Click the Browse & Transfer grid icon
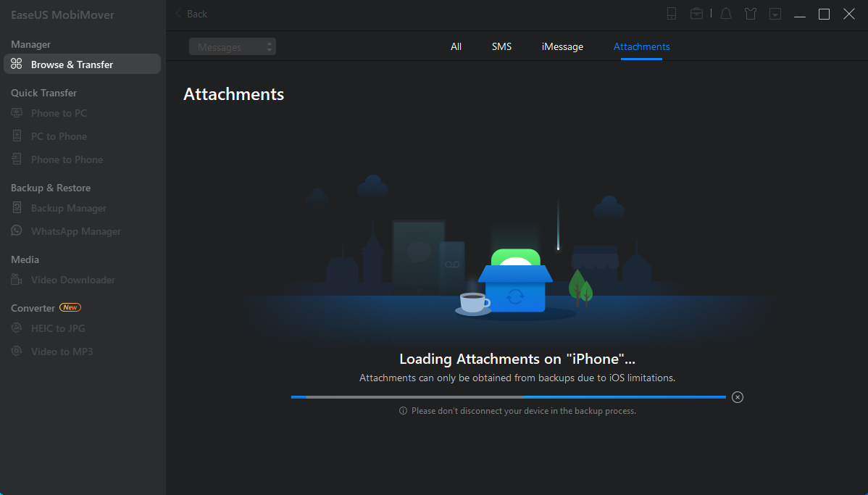868x495 pixels. pyautogui.click(x=17, y=65)
